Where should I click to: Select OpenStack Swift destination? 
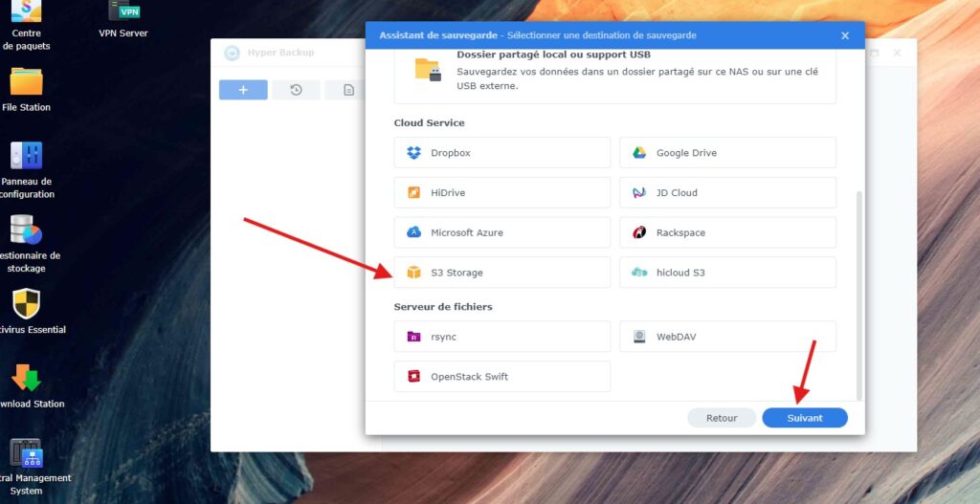(x=502, y=377)
